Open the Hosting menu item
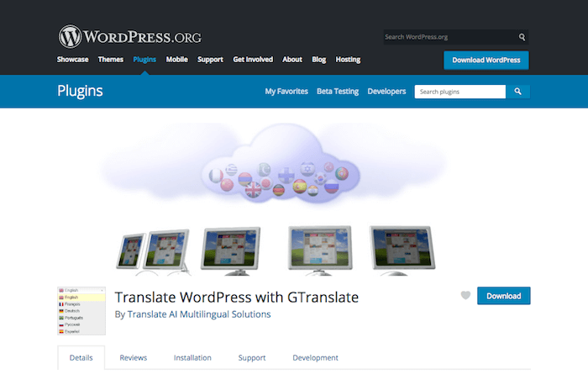 click(348, 60)
